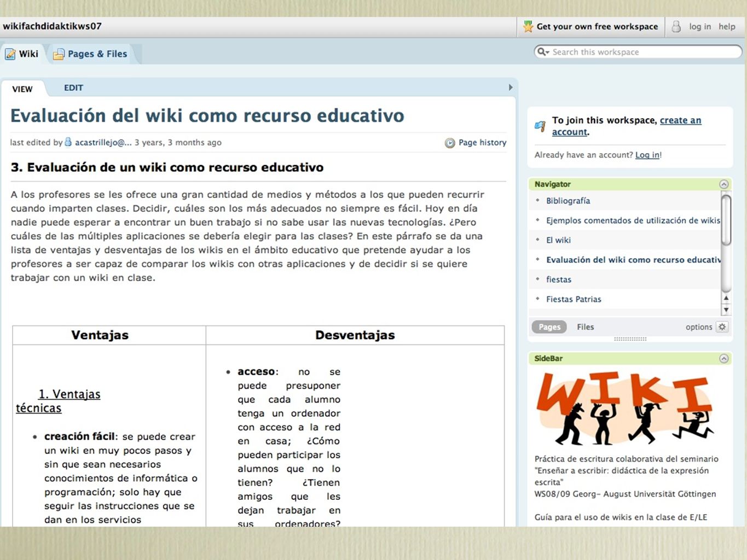The height and width of the screenshot is (560, 747).
Task: Click the Log in! link under join box
Action: point(648,155)
